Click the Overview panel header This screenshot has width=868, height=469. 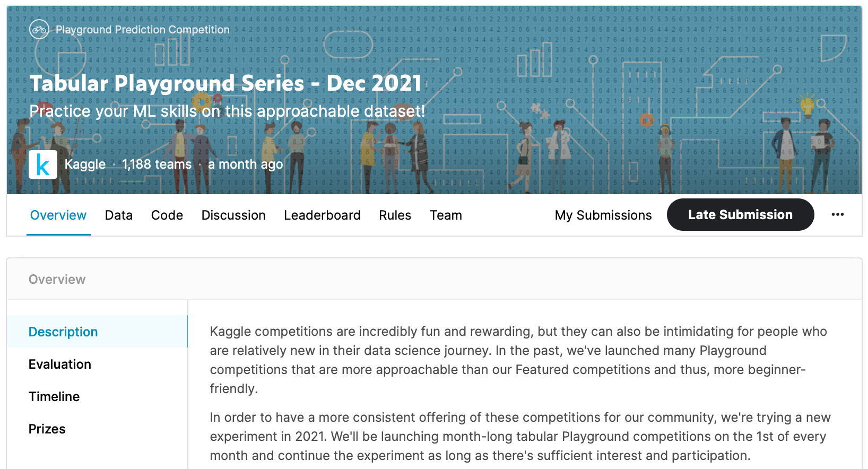click(57, 279)
